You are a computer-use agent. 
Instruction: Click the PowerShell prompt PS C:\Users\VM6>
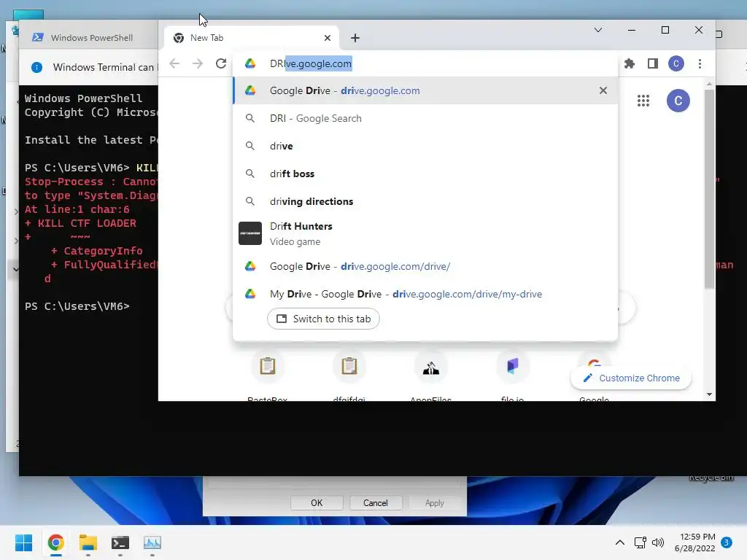(77, 306)
